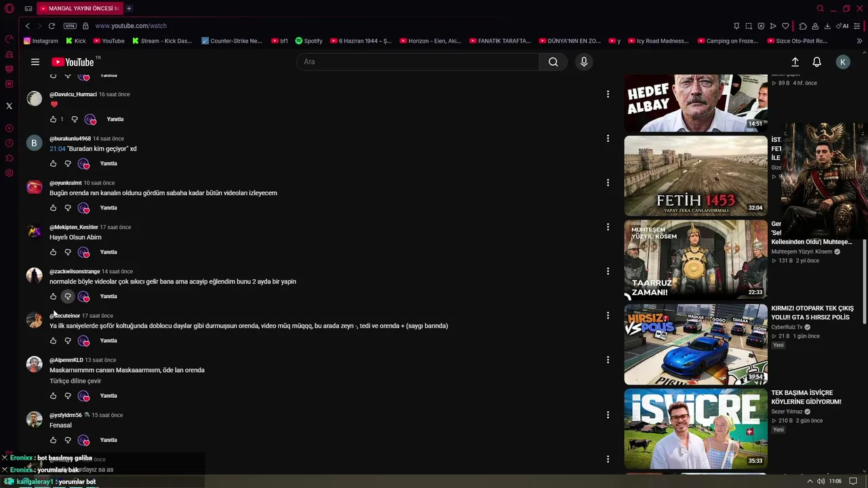Open the YouTube create upload icon

pos(795,62)
